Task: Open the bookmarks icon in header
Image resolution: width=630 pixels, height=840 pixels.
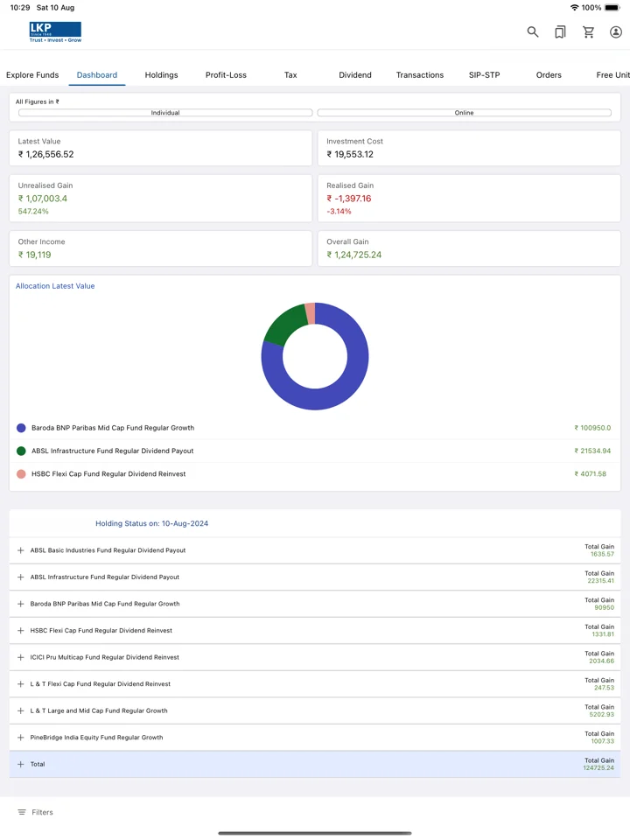Action: click(560, 32)
